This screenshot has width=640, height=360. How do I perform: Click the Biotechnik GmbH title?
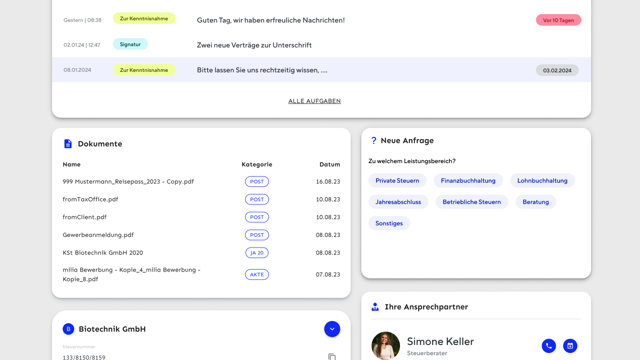click(x=112, y=329)
